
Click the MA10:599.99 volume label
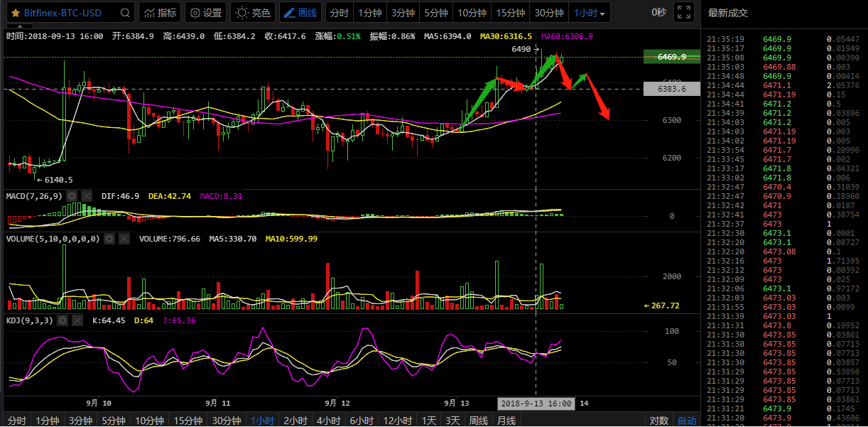tap(291, 239)
